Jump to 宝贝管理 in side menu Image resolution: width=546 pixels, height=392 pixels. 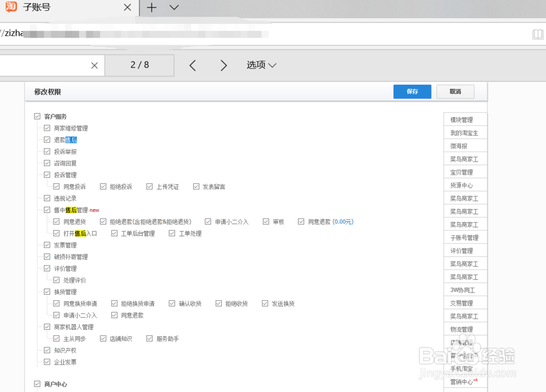pos(465,172)
